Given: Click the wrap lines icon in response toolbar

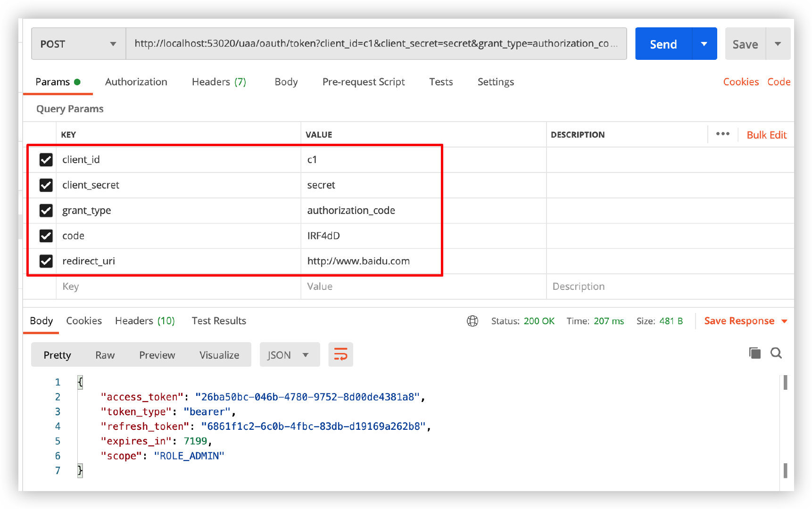Looking at the screenshot, I should [340, 354].
